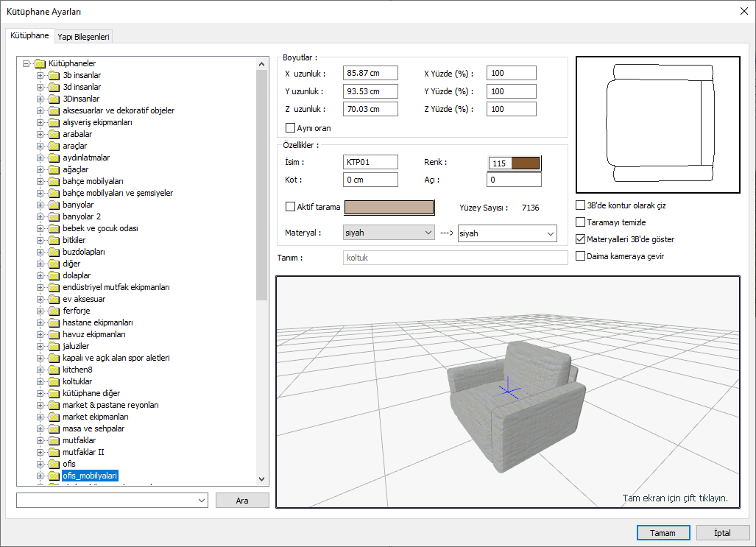Image resolution: width=756 pixels, height=547 pixels.
Task: Select the Kütüphane tab
Action: tap(29, 35)
